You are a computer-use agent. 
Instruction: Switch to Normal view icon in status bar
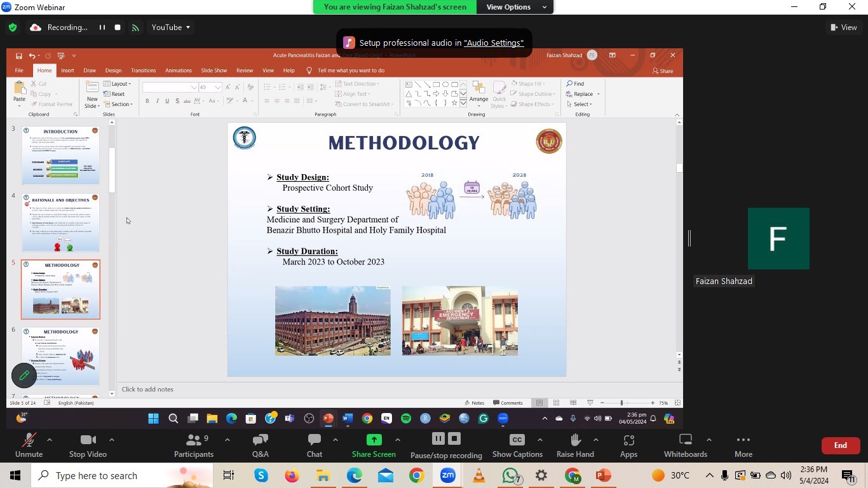(x=539, y=403)
